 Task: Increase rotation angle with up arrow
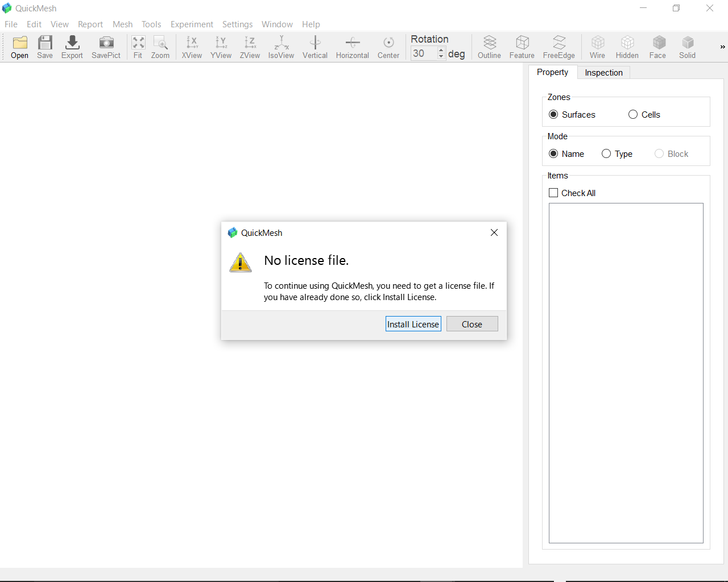pyautogui.click(x=441, y=50)
